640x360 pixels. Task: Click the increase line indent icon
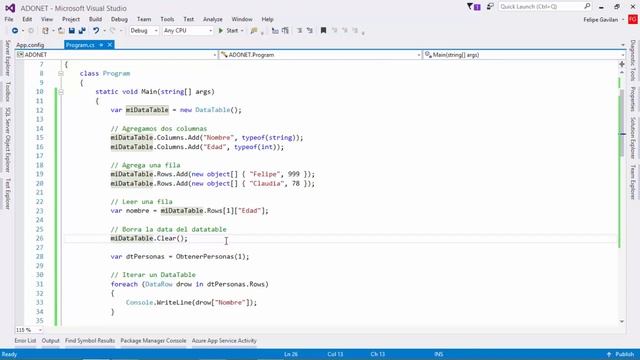point(310,31)
